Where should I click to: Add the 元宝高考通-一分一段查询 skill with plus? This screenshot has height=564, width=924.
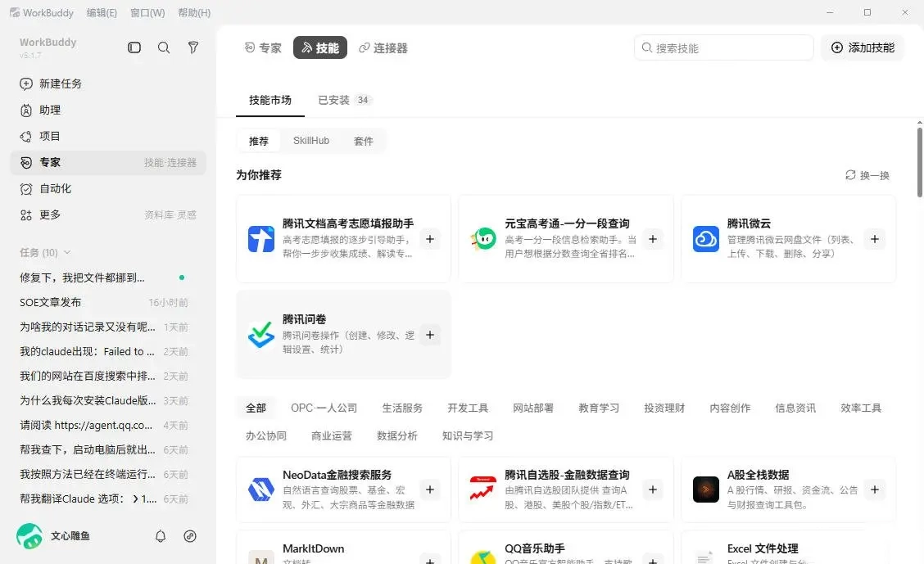653,239
